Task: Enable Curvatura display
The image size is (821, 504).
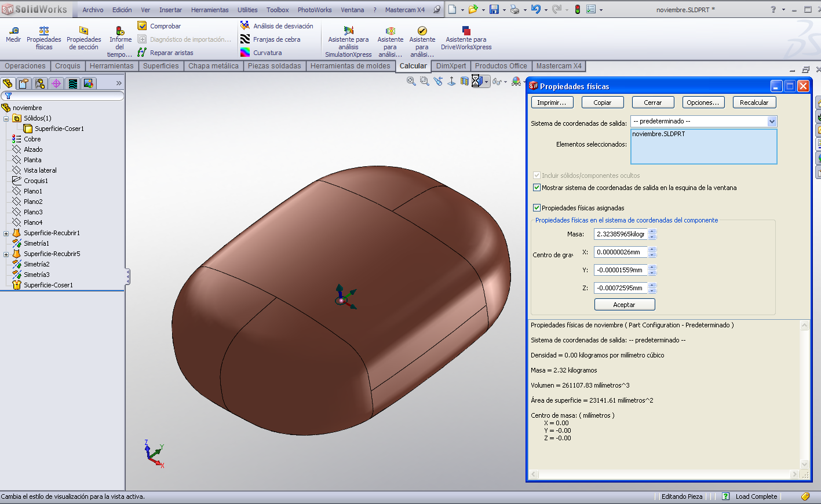Action: tap(261, 53)
